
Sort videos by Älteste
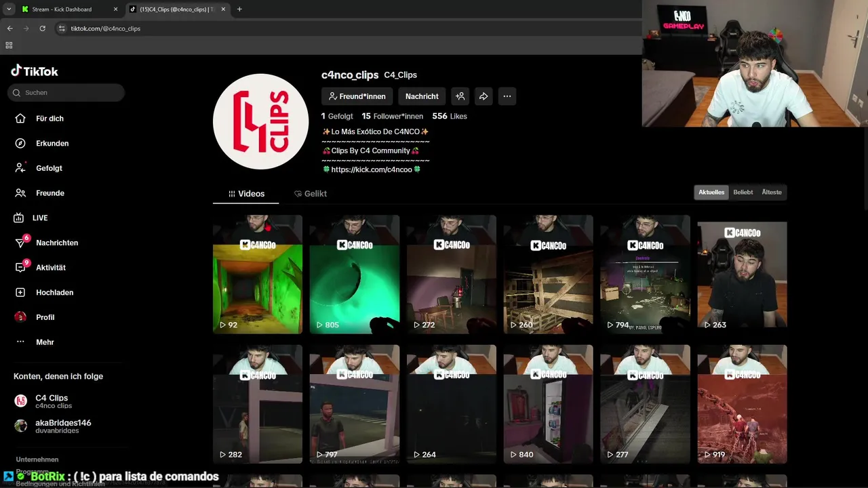click(772, 192)
